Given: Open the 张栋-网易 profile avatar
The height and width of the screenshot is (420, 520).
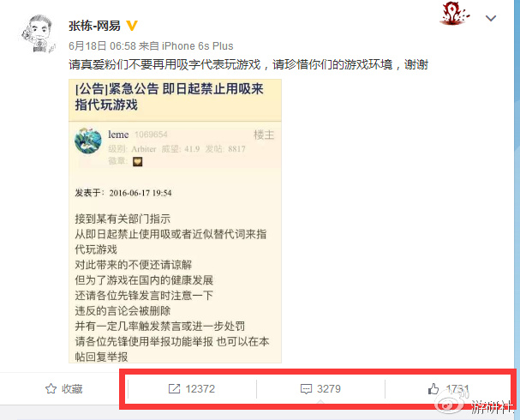Looking at the screenshot, I should click(x=39, y=33).
